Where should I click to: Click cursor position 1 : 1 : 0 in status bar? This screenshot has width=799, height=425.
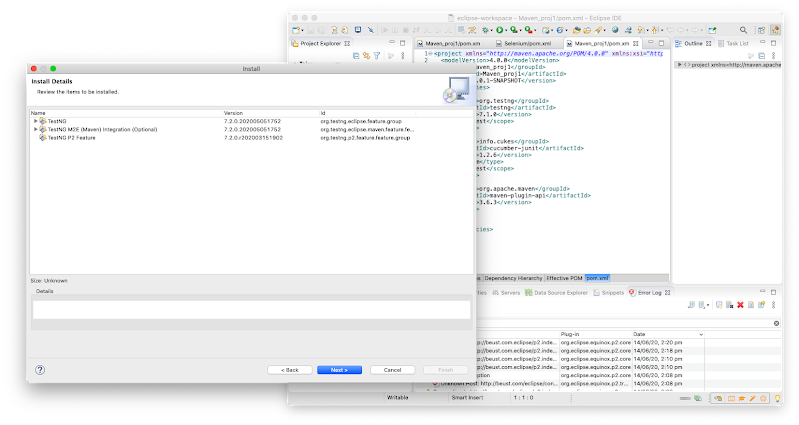pos(523,397)
